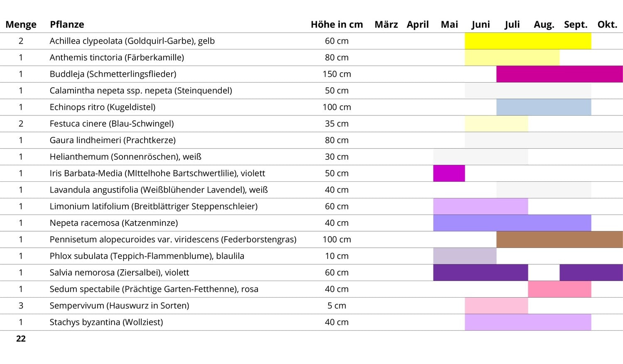The image size is (623, 364).
Task: Click the März month header
Action: 386,24
